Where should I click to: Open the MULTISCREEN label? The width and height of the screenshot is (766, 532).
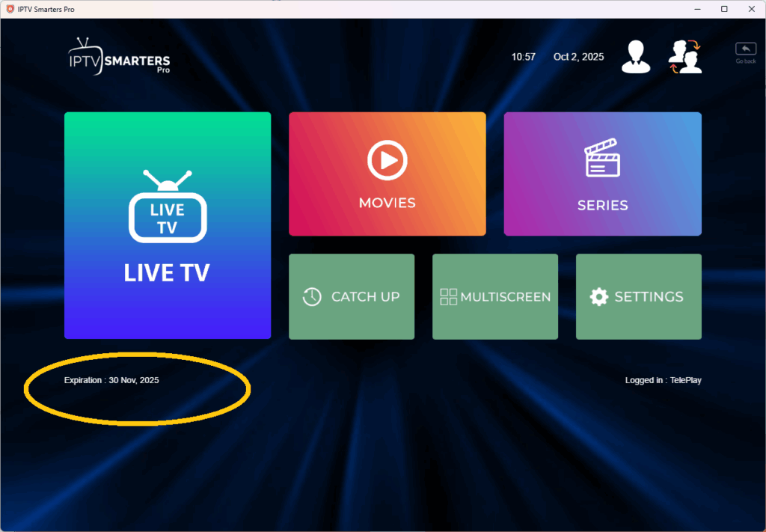[505, 297]
